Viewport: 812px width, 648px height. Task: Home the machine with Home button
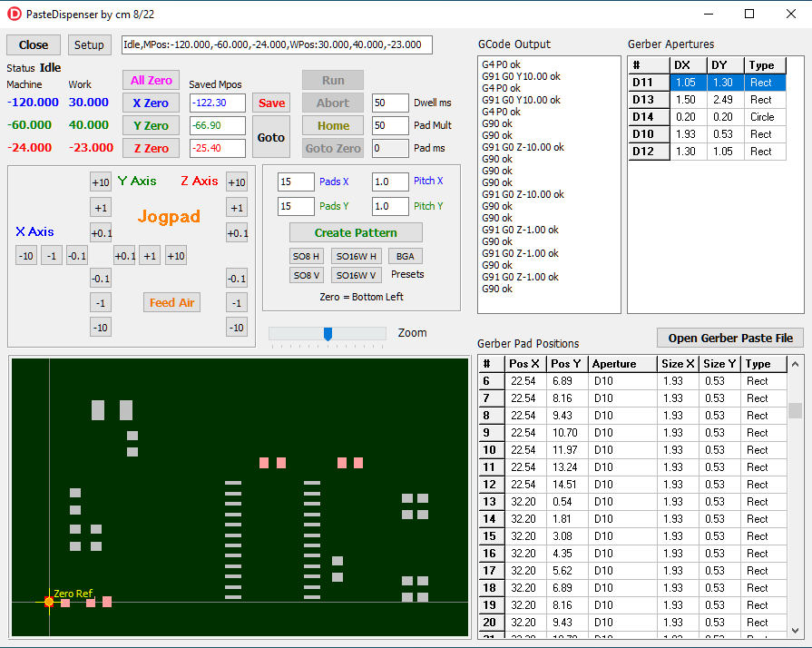click(x=333, y=126)
